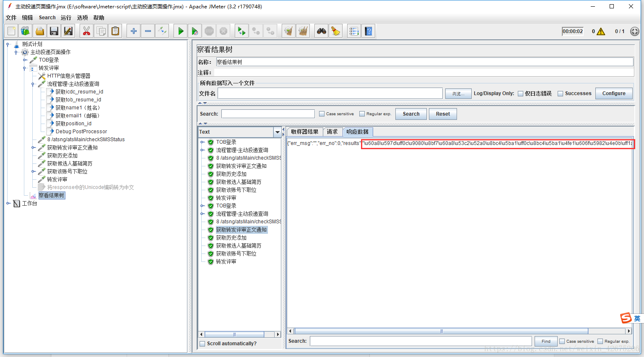Click the Clear All double broom icon
The width and height of the screenshot is (644, 357).
point(303,31)
